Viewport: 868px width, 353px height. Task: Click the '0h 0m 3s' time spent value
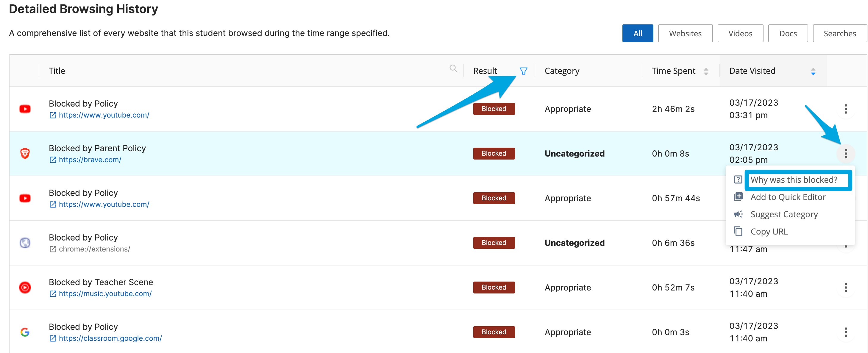pyautogui.click(x=670, y=332)
